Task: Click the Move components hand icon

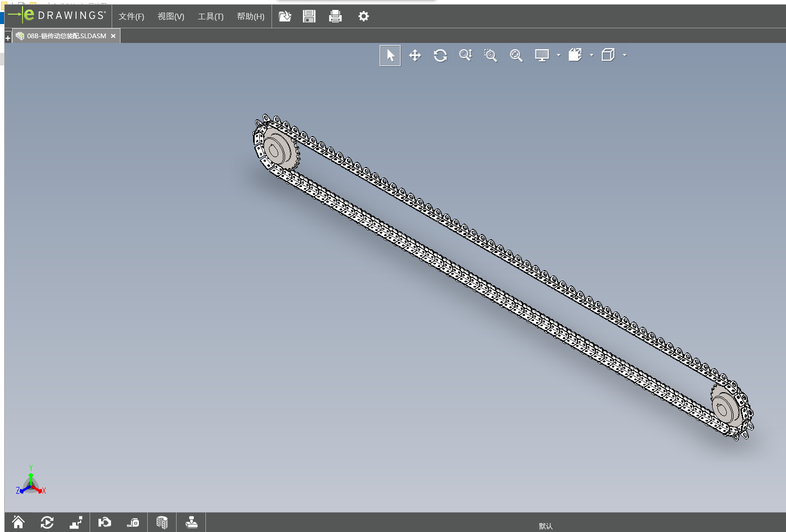Action: tap(105, 523)
